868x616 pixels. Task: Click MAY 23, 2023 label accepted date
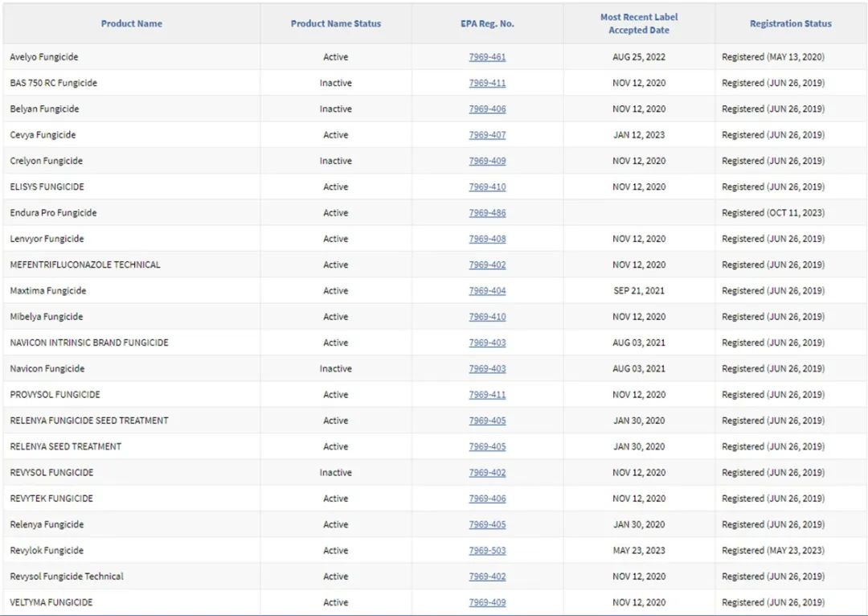[639, 551]
